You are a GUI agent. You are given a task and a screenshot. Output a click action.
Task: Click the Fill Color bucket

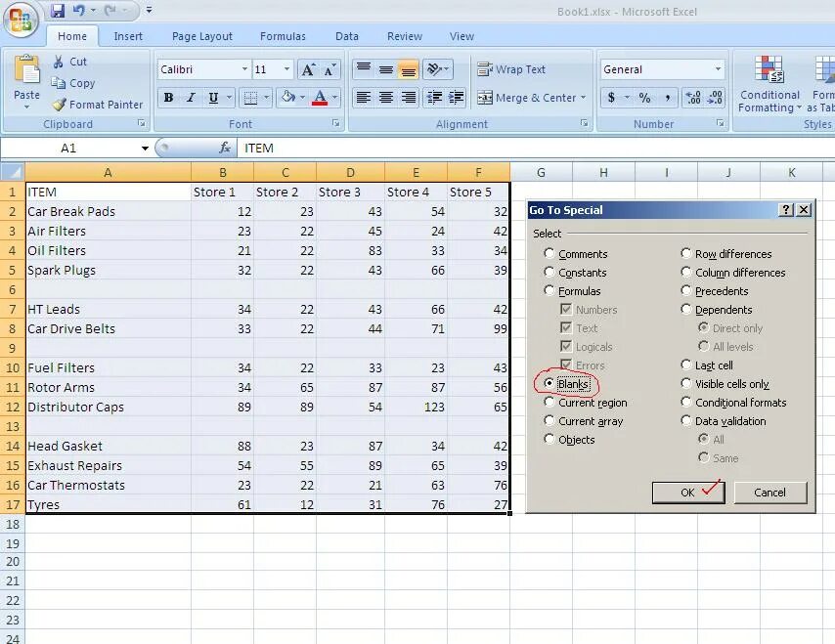pyautogui.click(x=288, y=98)
